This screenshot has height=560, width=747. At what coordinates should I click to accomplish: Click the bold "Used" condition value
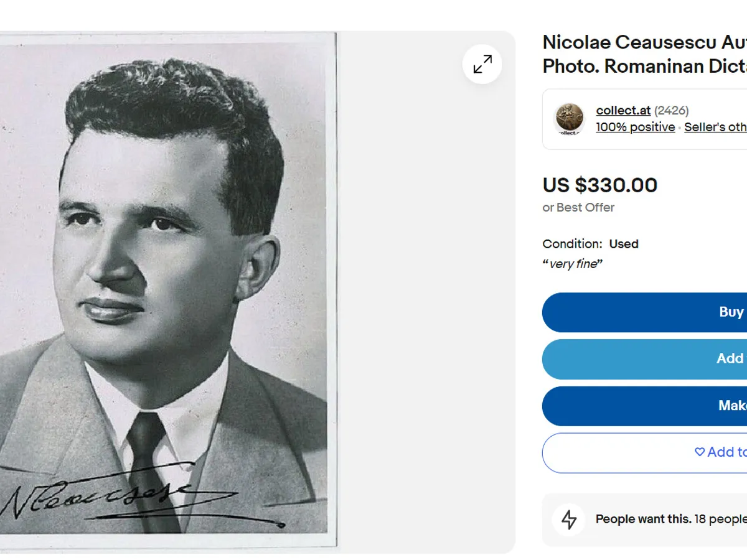pyautogui.click(x=624, y=244)
